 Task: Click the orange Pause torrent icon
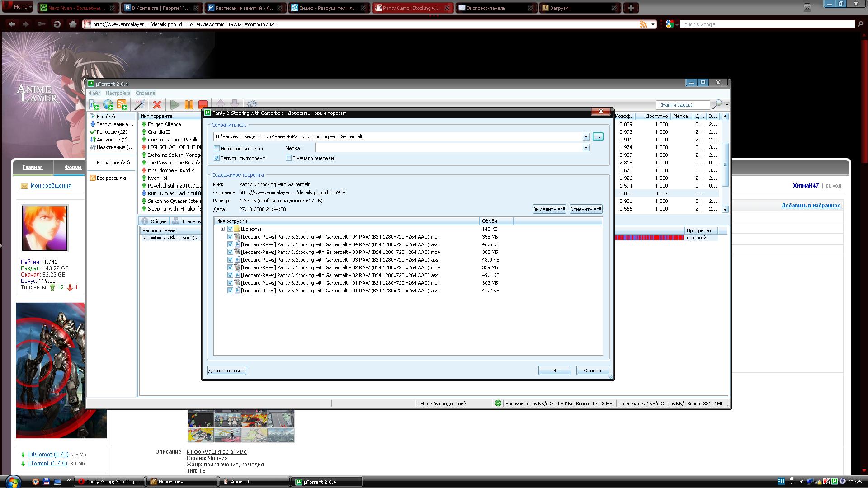pyautogui.click(x=189, y=105)
